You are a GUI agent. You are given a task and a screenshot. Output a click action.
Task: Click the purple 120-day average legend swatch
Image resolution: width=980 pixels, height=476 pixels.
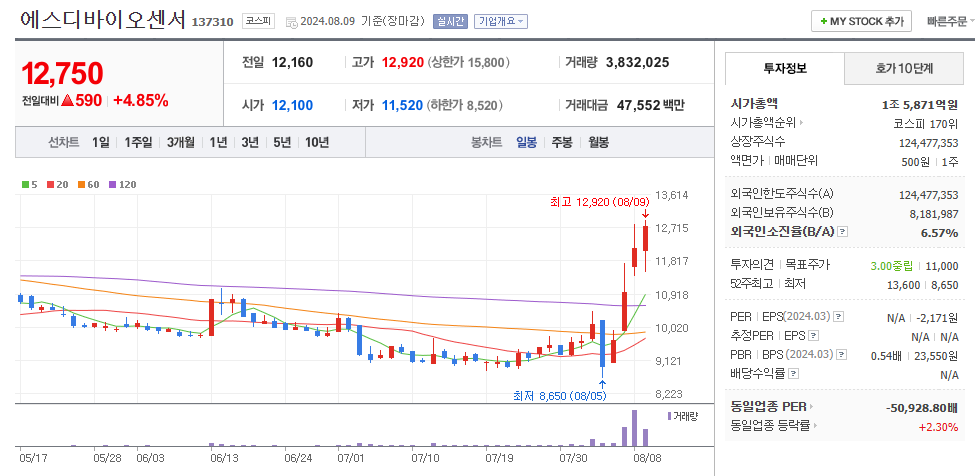pos(112,185)
